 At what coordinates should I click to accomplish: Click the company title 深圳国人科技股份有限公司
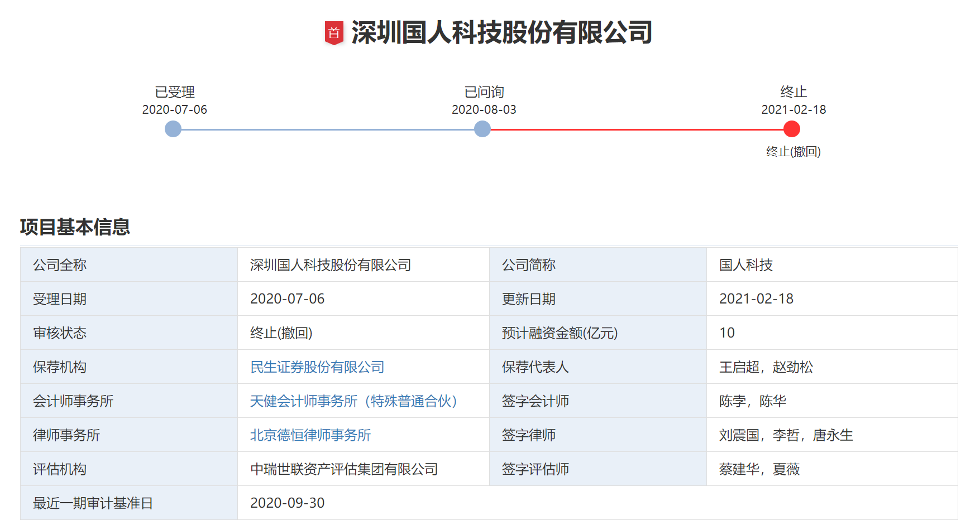(x=501, y=33)
